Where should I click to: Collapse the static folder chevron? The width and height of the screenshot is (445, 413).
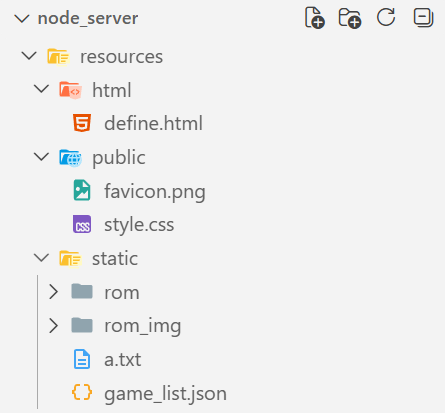point(42,258)
